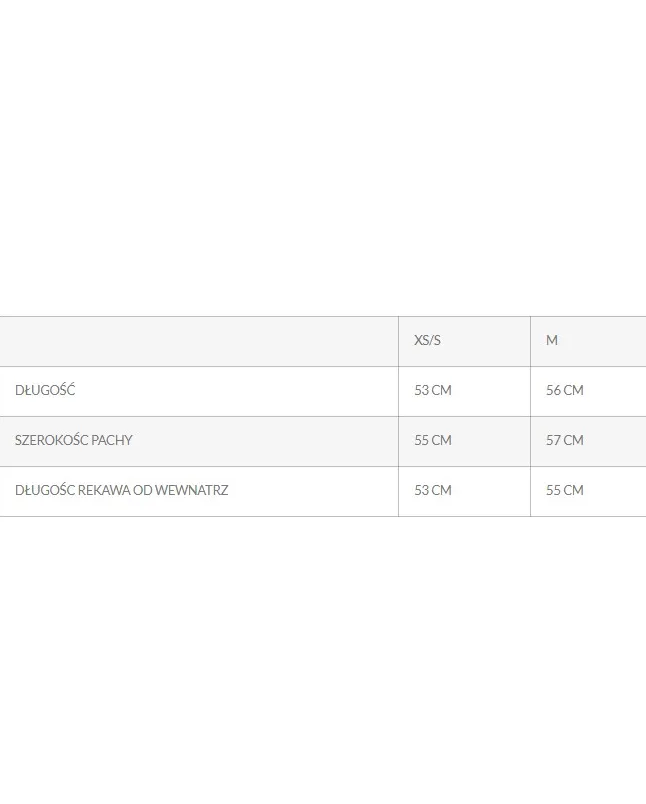Select the SZEROKOŚC PACHY row label
The width and height of the screenshot is (646, 804).
coord(74,440)
